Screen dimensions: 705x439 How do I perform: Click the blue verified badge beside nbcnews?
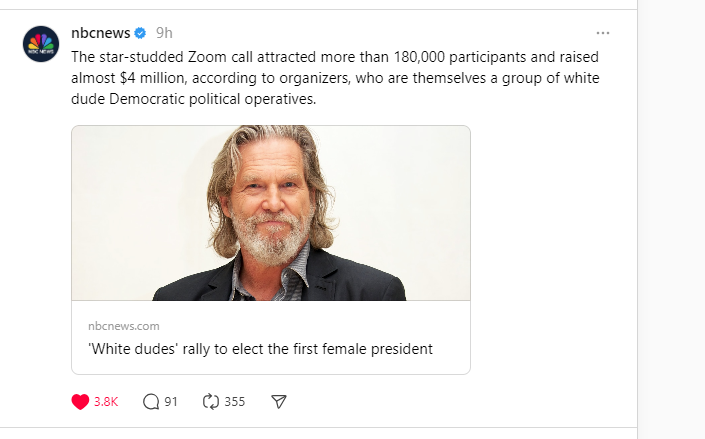pos(141,32)
